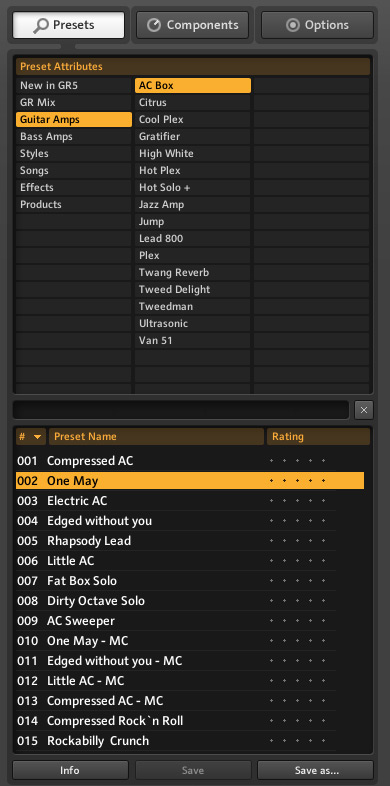Screen dimensions: 390x786
Task: Select High White amp
Action: click(192, 154)
